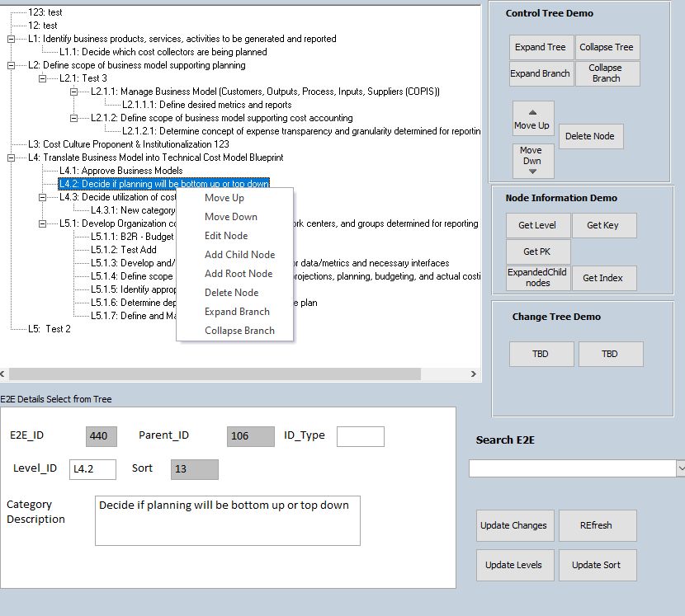Image resolution: width=685 pixels, height=616 pixels.
Task: Choose Delete Node in context menu
Action: tap(231, 293)
